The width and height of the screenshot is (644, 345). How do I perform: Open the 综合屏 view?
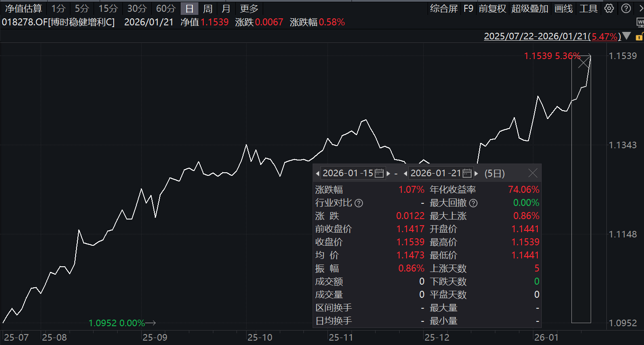(x=444, y=8)
